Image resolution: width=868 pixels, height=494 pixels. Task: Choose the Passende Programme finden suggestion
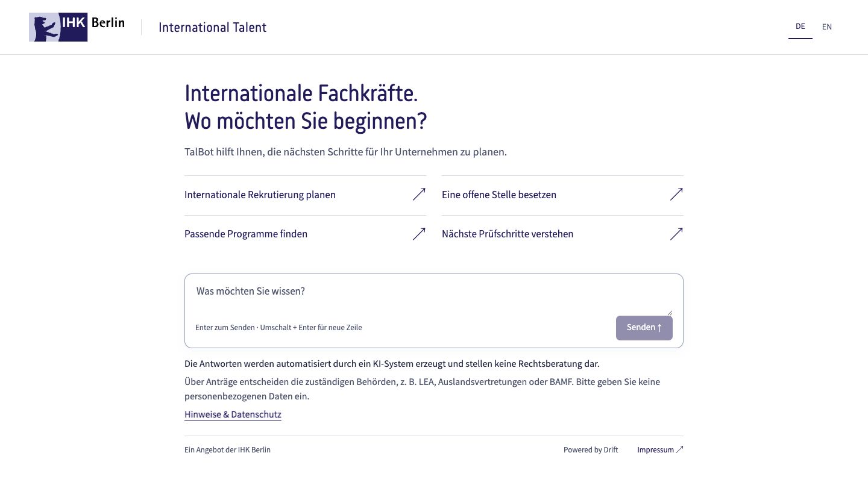pos(305,234)
